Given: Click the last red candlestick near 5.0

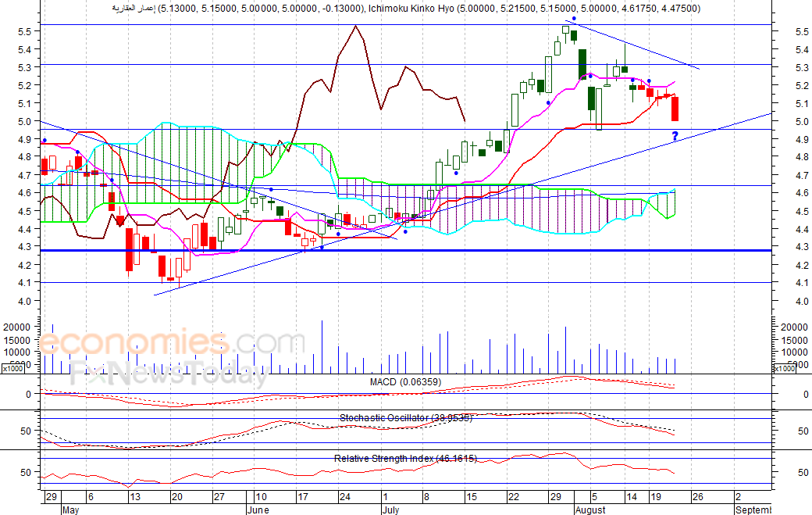Looking at the screenshot, I should pos(675,109).
